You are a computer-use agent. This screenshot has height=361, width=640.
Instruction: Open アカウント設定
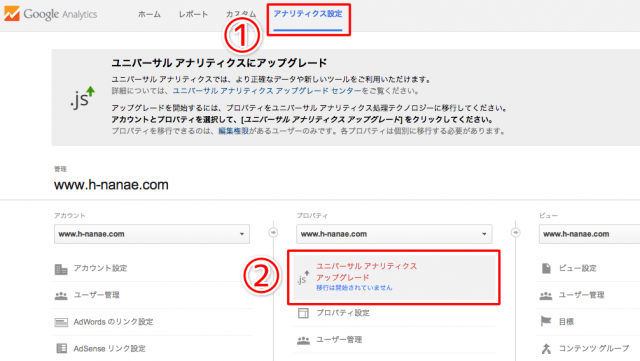100,268
